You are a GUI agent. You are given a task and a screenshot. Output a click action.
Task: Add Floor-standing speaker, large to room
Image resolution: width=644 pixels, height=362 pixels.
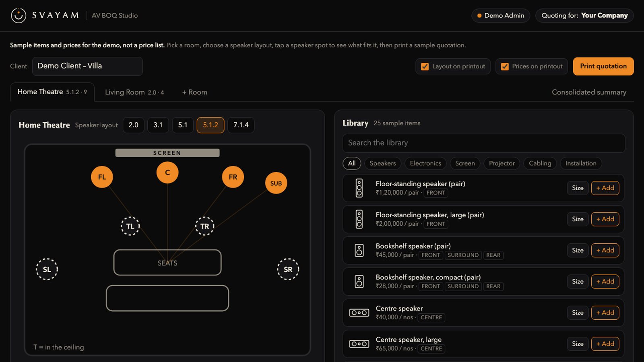click(x=605, y=219)
